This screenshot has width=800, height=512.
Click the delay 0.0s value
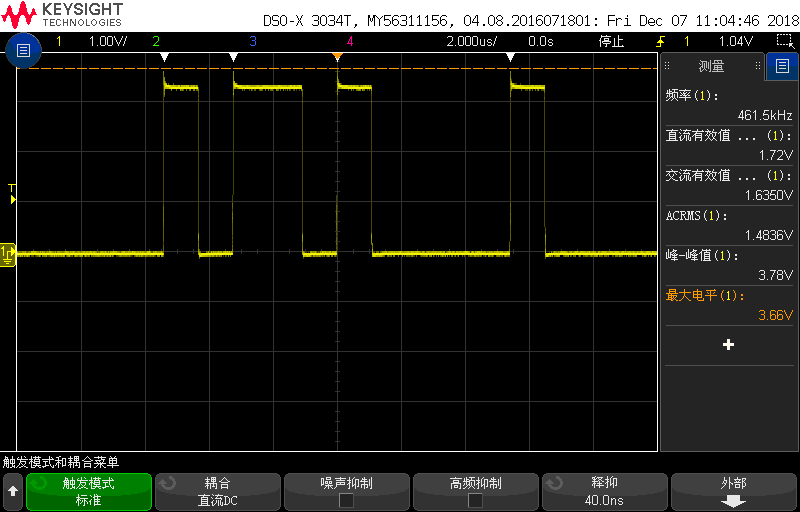(x=541, y=42)
